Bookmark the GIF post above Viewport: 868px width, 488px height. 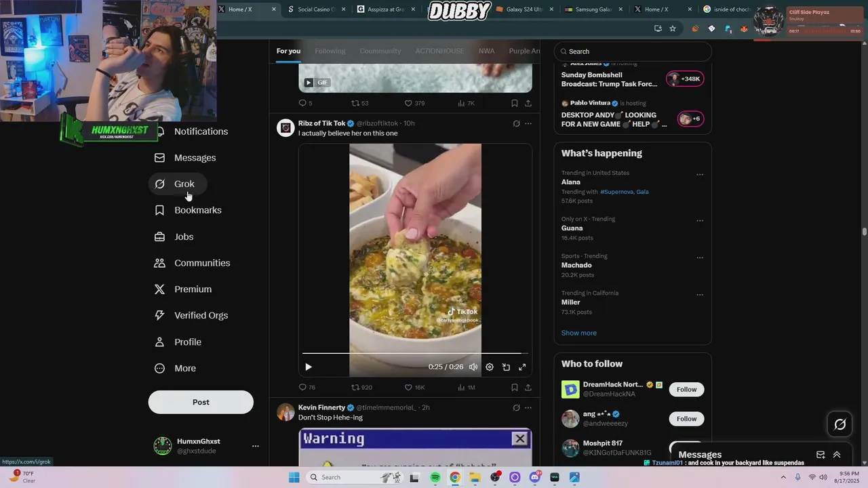[x=514, y=103]
